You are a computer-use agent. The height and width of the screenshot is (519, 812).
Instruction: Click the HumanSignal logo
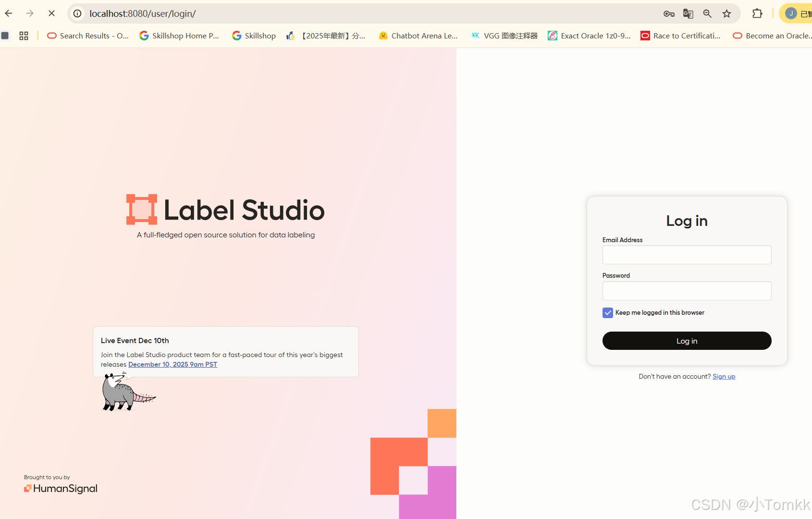61,488
